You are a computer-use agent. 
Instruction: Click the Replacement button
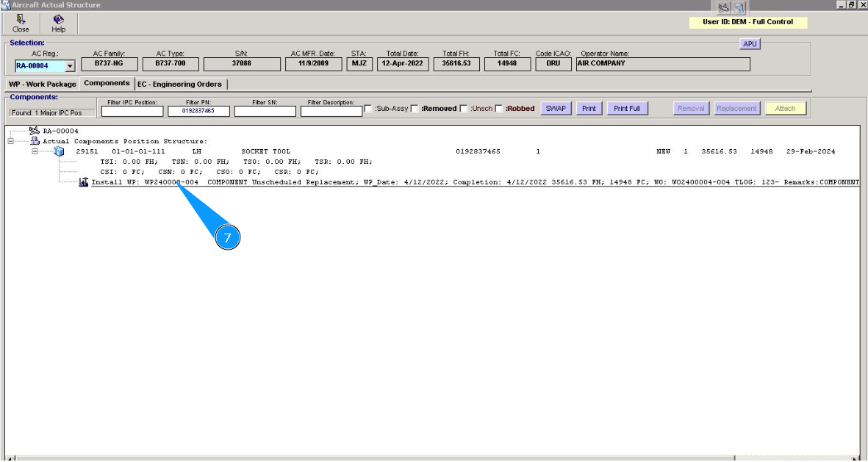point(736,109)
